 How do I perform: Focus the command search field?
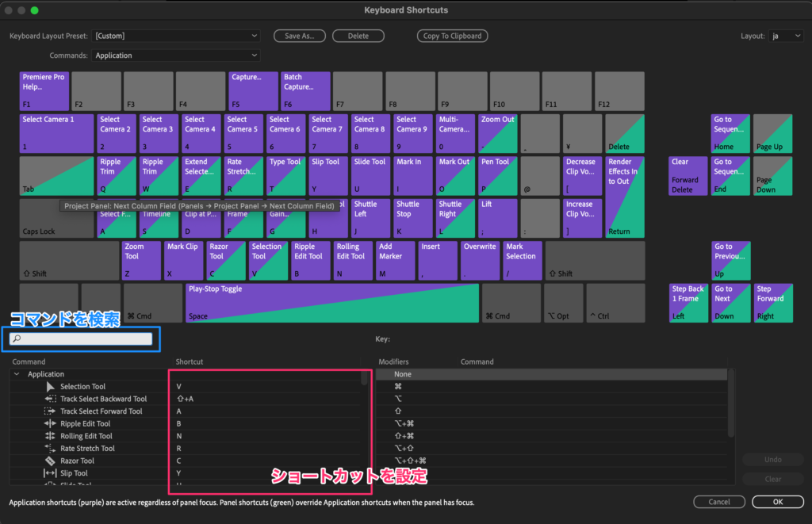pyautogui.click(x=82, y=338)
